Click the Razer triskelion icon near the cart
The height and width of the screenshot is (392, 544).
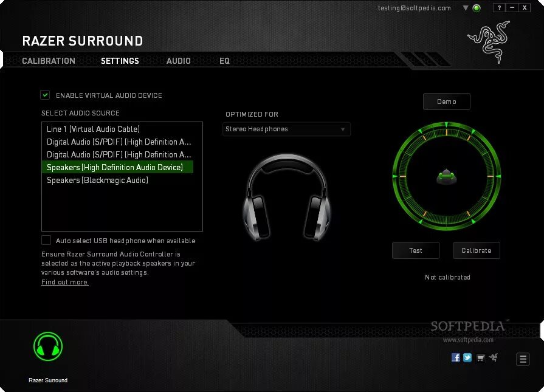[494, 358]
